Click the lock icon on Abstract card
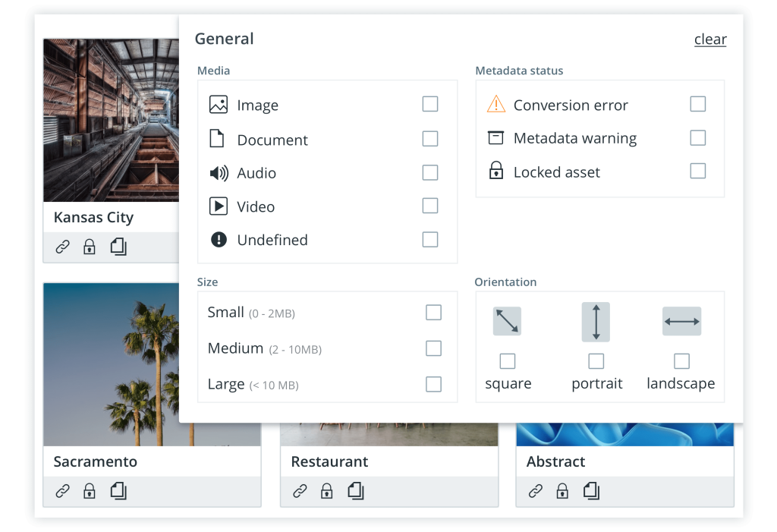Screen dimensions: 777x532 (x=562, y=491)
